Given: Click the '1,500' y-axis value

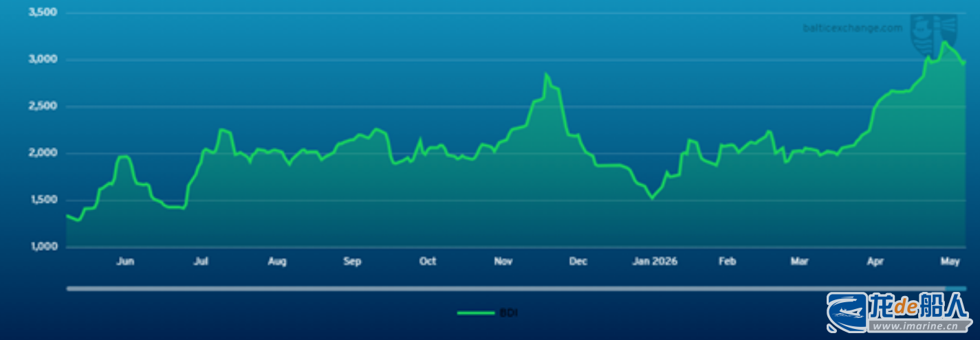Looking at the screenshot, I should pyautogui.click(x=43, y=200).
